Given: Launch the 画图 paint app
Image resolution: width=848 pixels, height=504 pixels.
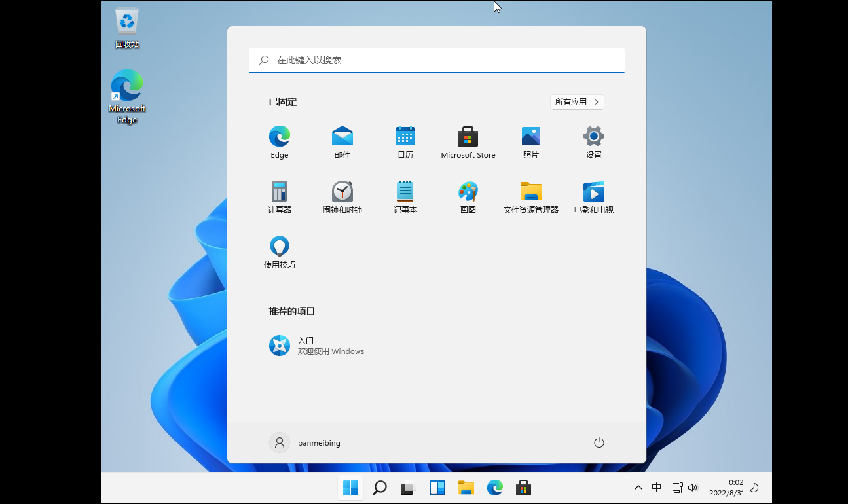Looking at the screenshot, I should (x=468, y=198).
